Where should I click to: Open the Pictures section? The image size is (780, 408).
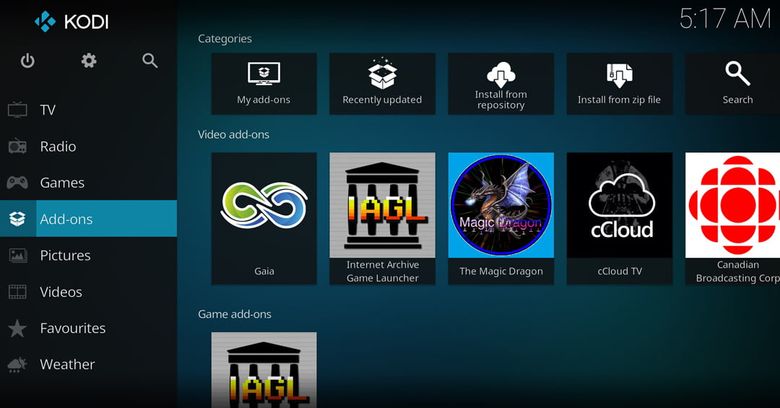pos(89,255)
